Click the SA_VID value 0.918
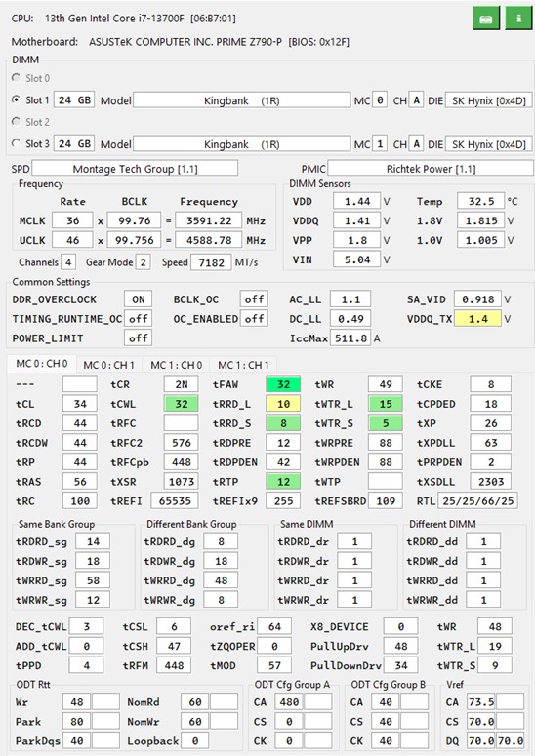The width and height of the screenshot is (535, 756). pyautogui.click(x=477, y=299)
